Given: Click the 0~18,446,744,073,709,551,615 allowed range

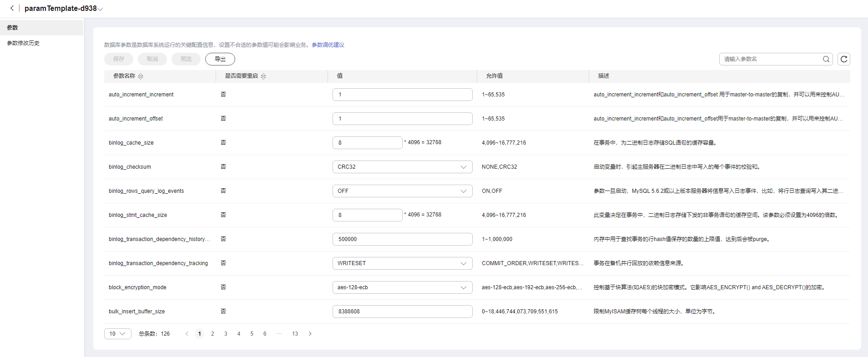Looking at the screenshot, I should click(520, 312).
